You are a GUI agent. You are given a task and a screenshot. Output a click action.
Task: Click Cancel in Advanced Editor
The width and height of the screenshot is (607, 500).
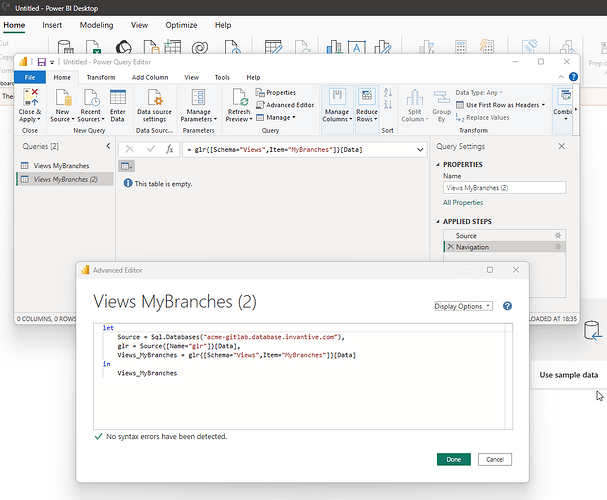click(x=495, y=459)
